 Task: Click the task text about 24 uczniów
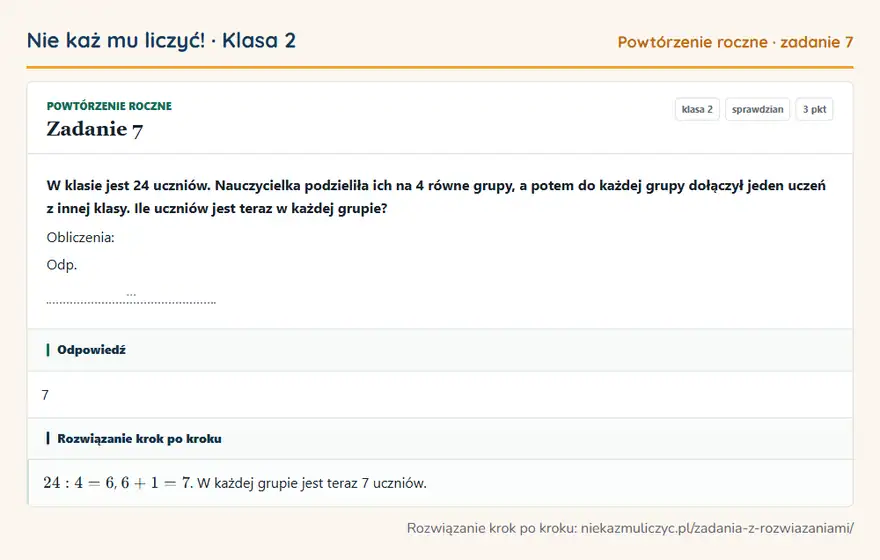click(x=436, y=197)
